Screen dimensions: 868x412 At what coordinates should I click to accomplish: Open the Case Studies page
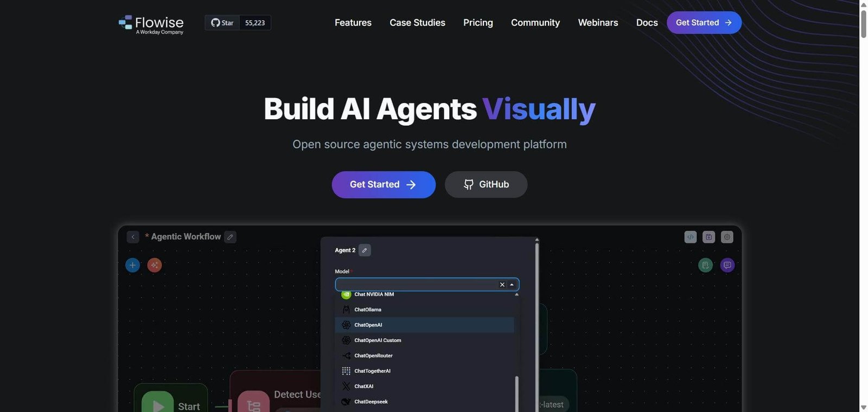tap(417, 23)
